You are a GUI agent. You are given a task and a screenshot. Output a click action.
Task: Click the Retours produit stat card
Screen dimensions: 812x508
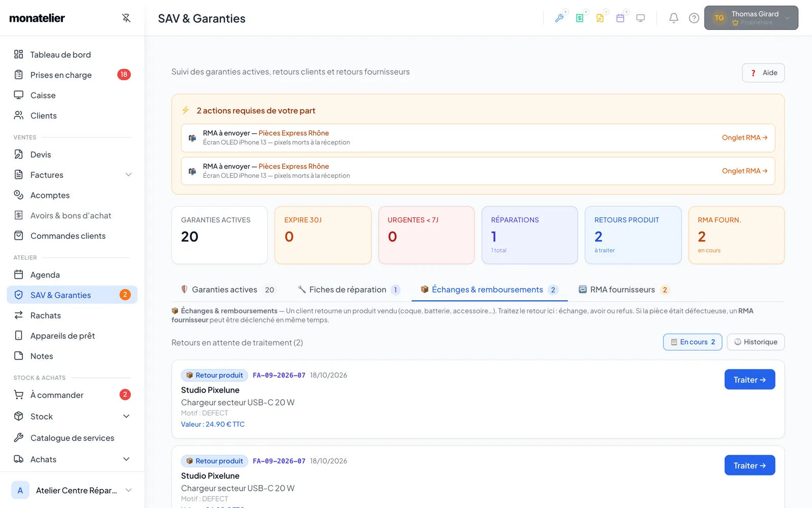tap(633, 235)
